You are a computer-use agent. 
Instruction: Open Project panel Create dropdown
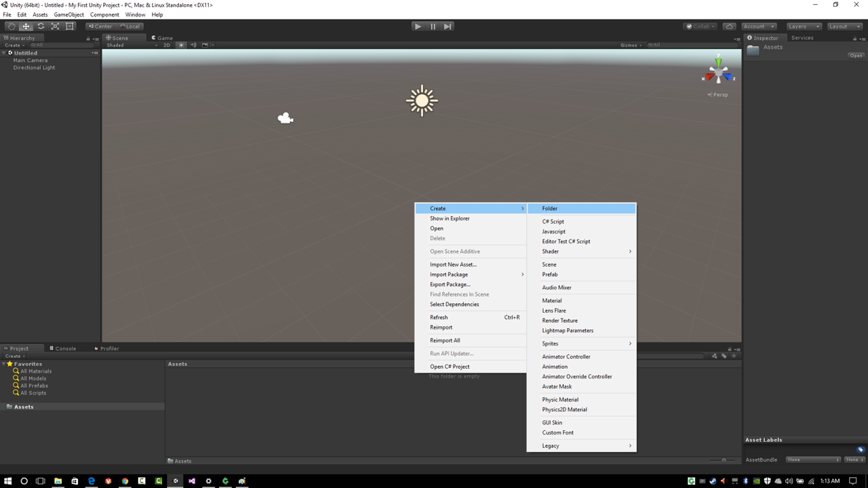click(14, 356)
